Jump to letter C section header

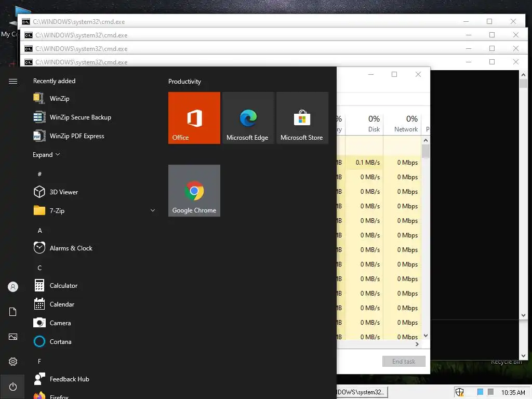[39, 268]
